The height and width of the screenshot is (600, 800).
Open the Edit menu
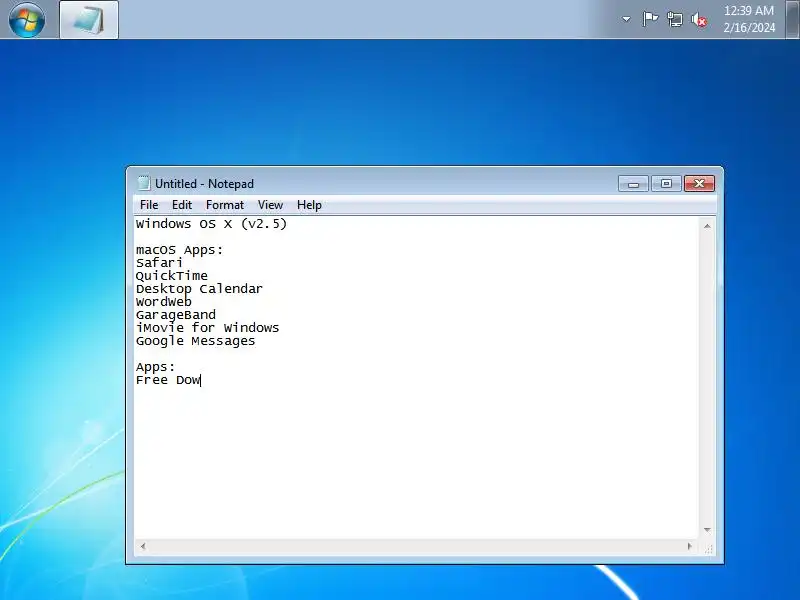182,205
